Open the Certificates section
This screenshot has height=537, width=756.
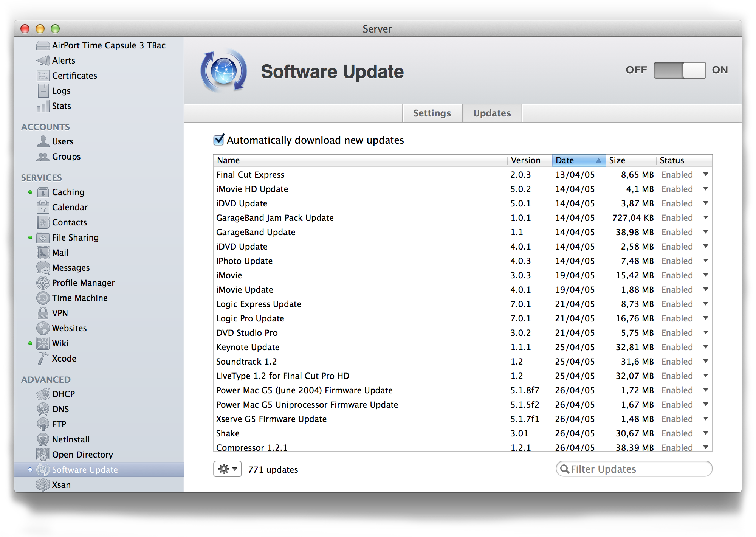67,76
